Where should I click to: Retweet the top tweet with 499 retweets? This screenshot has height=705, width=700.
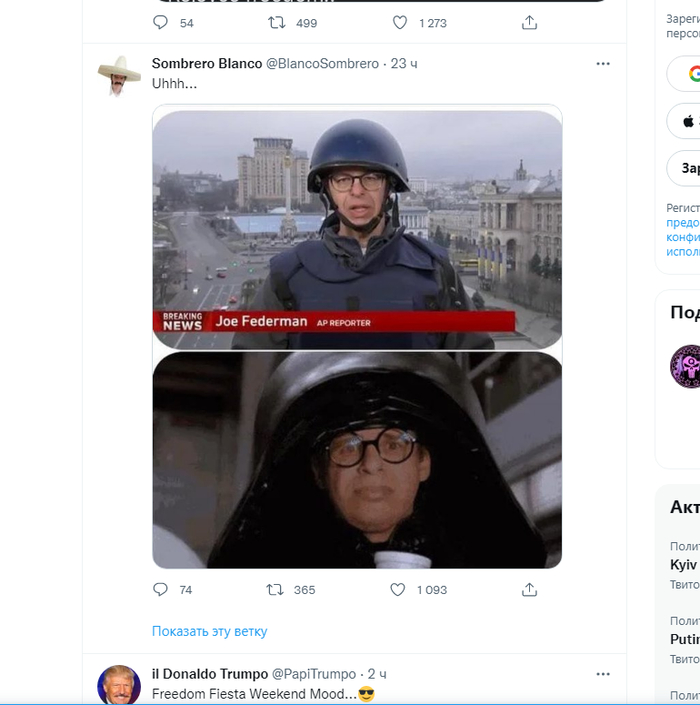click(x=278, y=22)
